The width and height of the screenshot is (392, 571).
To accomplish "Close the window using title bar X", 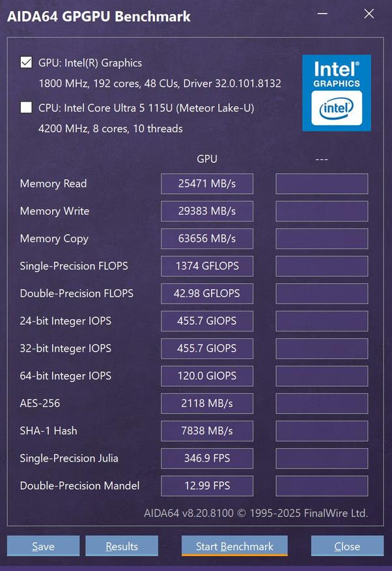I will click(369, 14).
